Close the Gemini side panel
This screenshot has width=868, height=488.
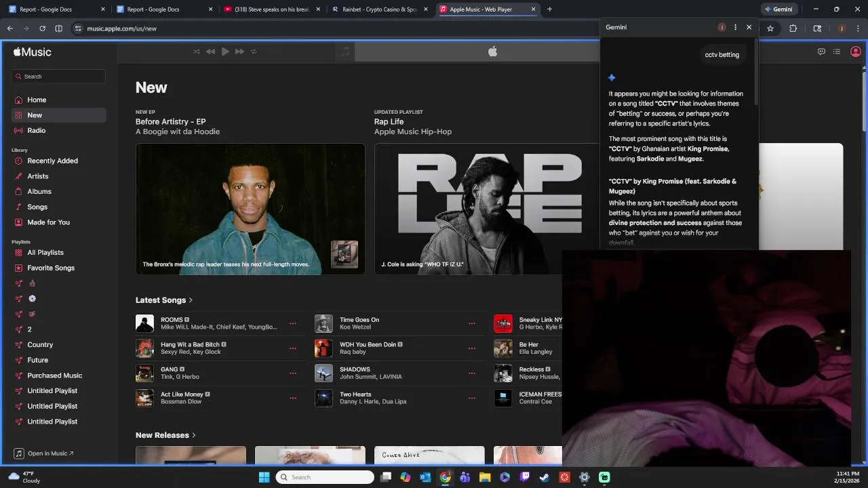pyautogui.click(x=749, y=27)
